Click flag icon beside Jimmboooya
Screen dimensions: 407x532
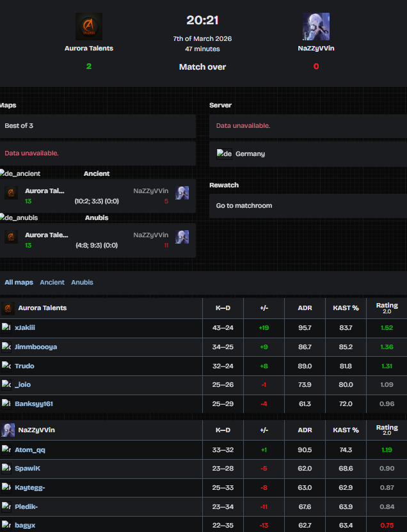click(6, 347)
